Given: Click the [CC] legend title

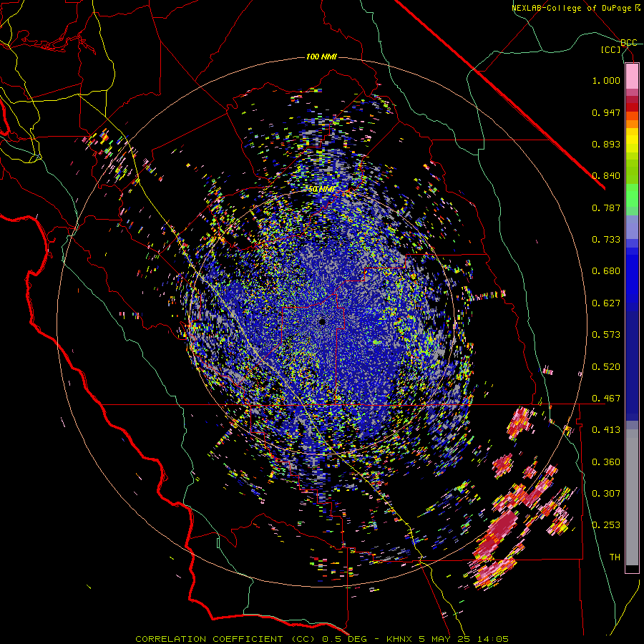Looking at the screenshot, I should [611, 49].
